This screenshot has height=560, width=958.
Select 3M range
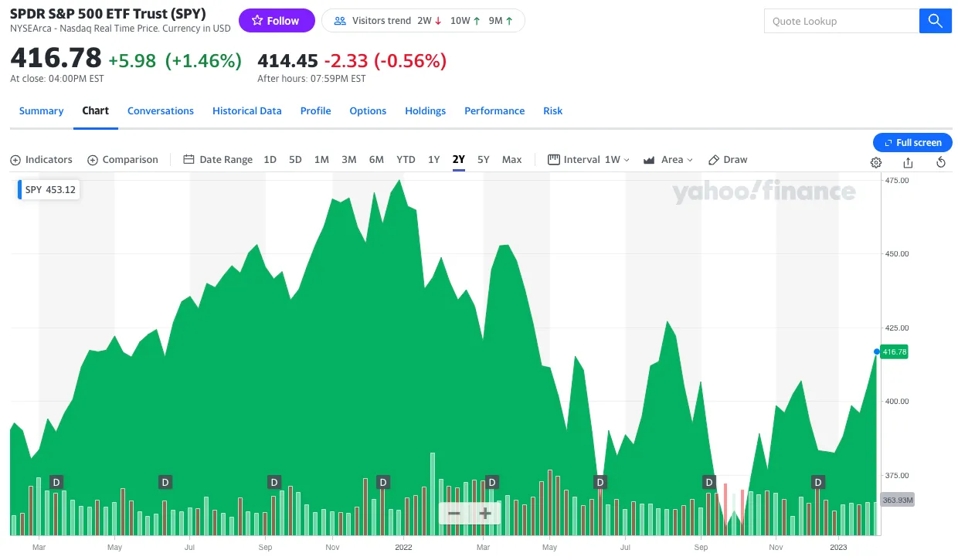point(349,160)
